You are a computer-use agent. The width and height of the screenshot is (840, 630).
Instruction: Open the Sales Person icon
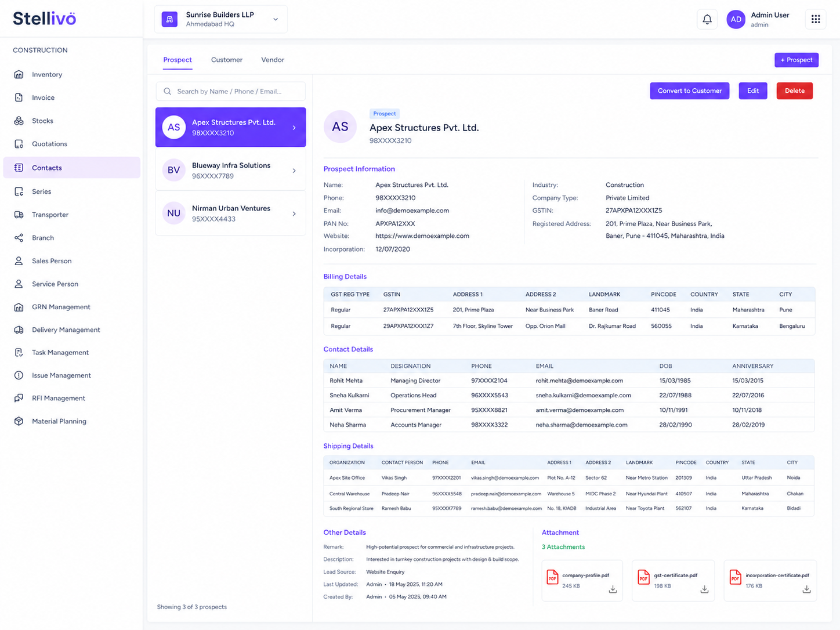(19, 261)
